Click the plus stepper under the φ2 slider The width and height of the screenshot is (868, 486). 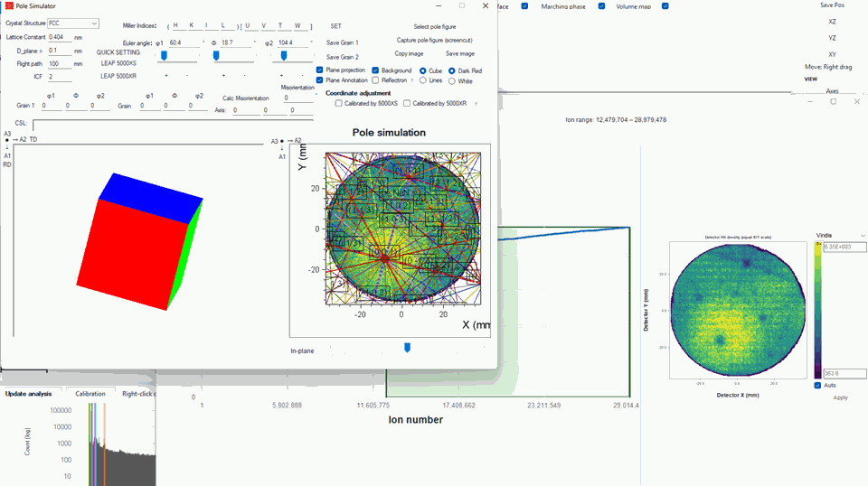pyautogui.click(x=281, y=75)
